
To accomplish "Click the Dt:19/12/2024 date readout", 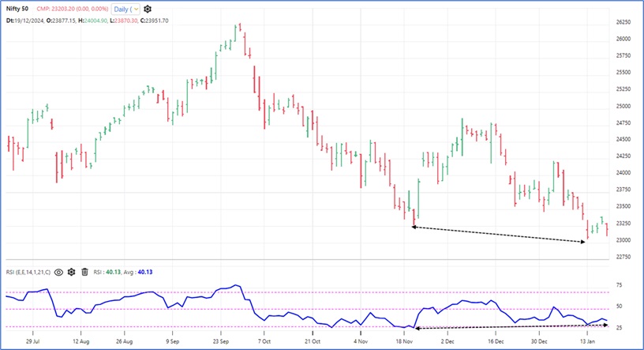I will click(x=25, y=21).
